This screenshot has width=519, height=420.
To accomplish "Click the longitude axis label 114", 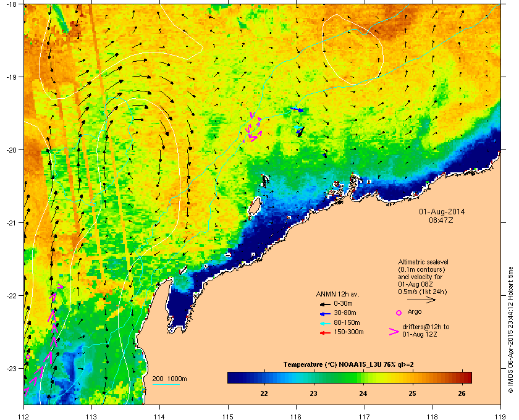I will [x=159, y=416].
